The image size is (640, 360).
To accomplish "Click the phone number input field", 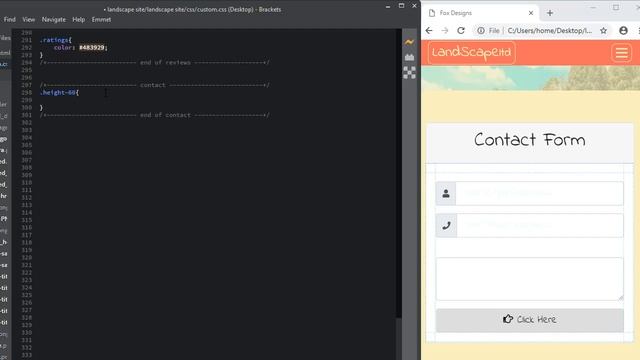I will click(x=539, y=225).
